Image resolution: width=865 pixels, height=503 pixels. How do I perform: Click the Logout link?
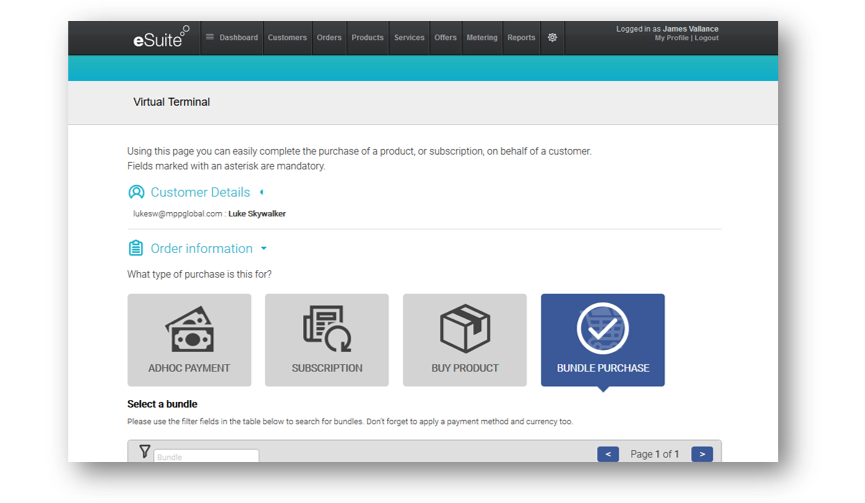(707, 38)
